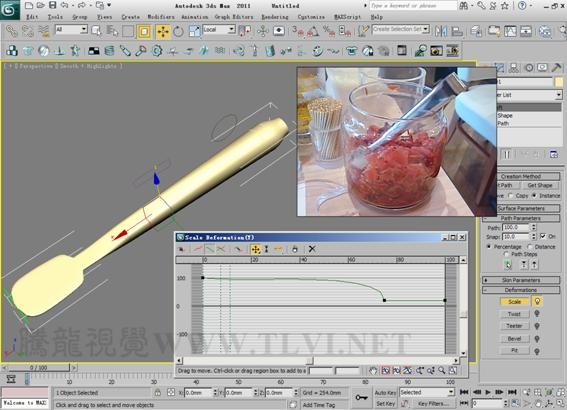Image resolution: width=567 pixels, height=410 pixels.
Task: Click the object color swatch in command panel
Action: click(x=559, y=82)
